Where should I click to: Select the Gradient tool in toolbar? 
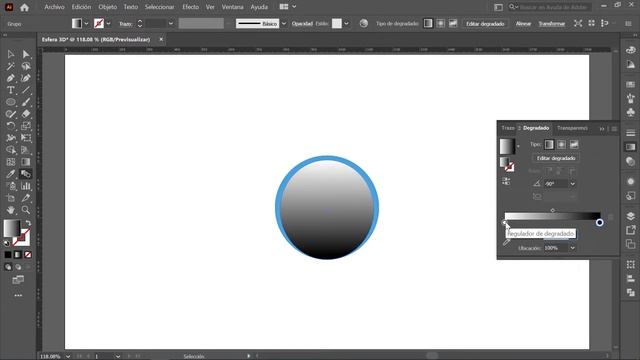point(26,162)
